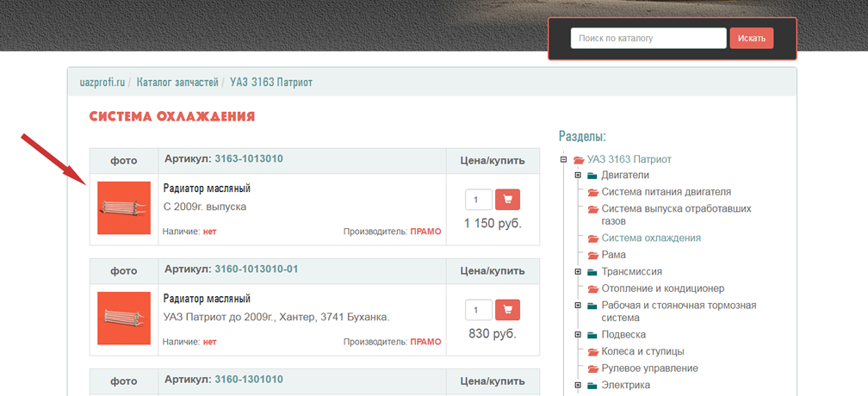Add the 830 руб. radiator to cart

coord(508,310)
